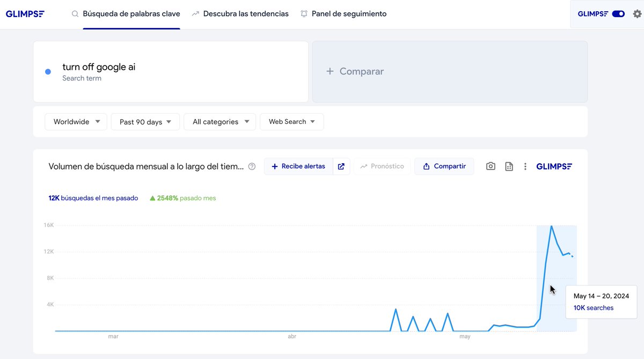
Task: Click the '16K' y-axis label
Action: (49, 225)
